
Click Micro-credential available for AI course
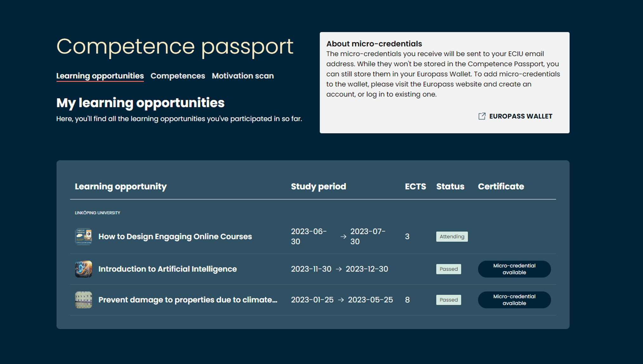514,269
